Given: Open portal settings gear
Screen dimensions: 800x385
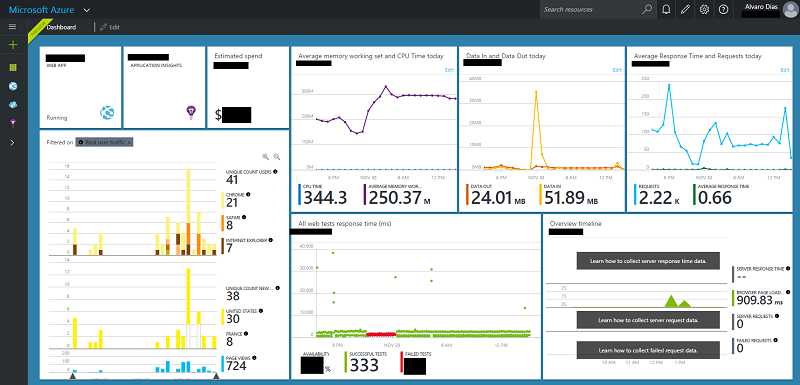Looking at the screenshot, I should tap(704, 9).
